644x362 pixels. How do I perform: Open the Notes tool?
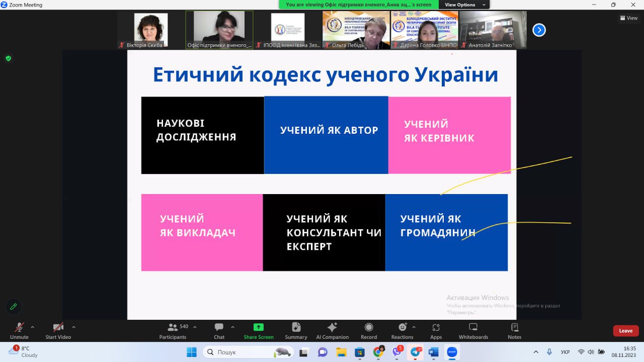point(514,331)
